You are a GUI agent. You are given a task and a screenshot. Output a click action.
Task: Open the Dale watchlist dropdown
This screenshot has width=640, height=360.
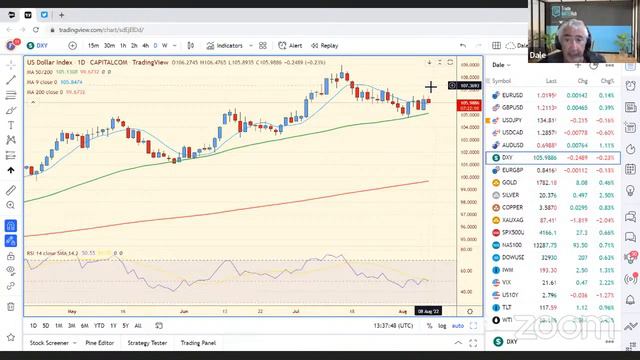502,65
